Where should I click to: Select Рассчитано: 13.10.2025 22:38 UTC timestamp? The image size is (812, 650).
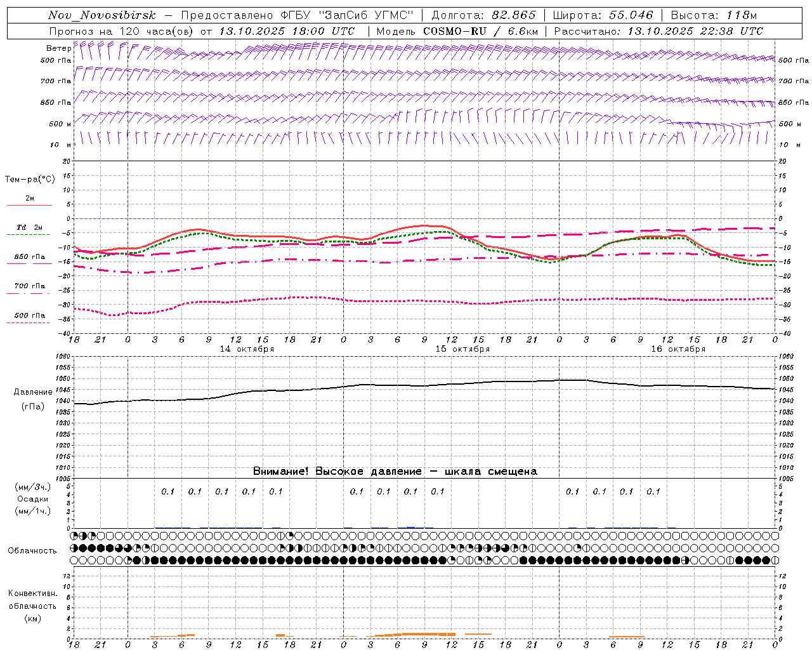(658, 31)
